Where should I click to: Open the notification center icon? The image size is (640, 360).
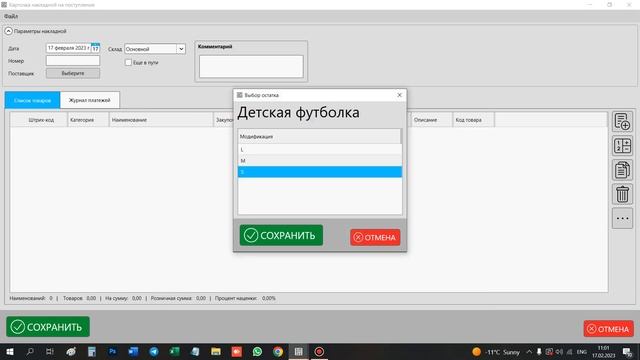pos(628,352)
